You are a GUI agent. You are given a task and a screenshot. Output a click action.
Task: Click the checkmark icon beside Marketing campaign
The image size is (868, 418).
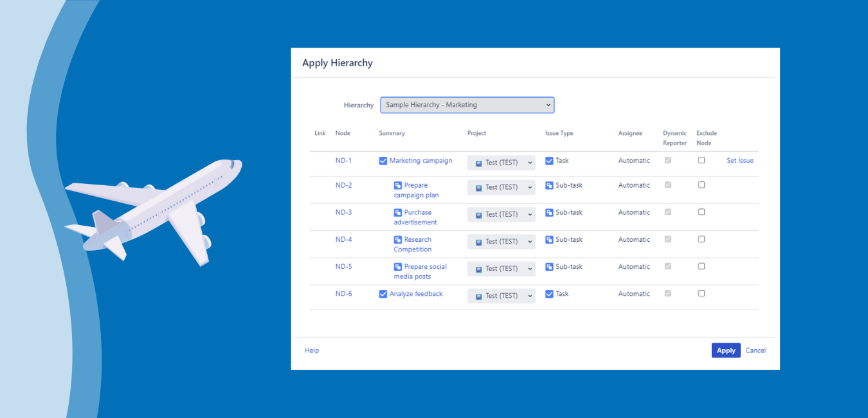pos(383,160)
